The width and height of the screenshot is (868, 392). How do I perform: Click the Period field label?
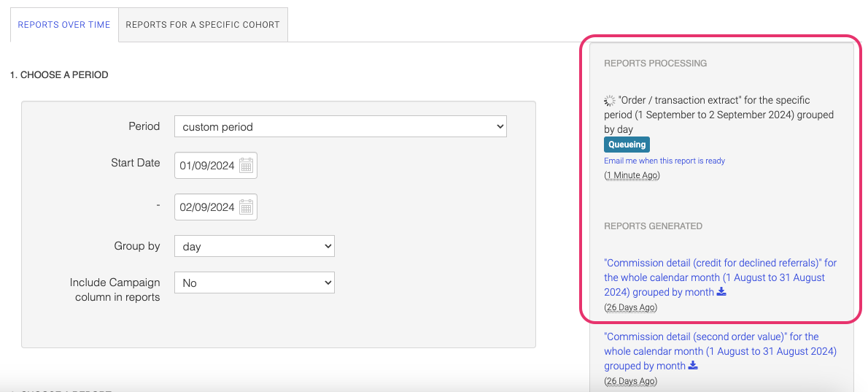pyautogui.click(x=144, y=126)
